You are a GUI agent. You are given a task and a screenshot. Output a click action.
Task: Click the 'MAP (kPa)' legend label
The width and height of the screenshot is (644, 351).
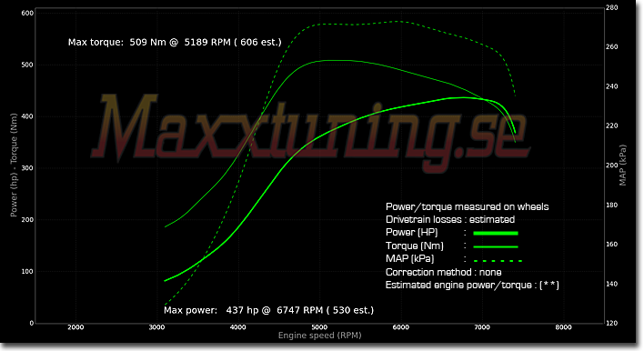(x=410, y=258)
